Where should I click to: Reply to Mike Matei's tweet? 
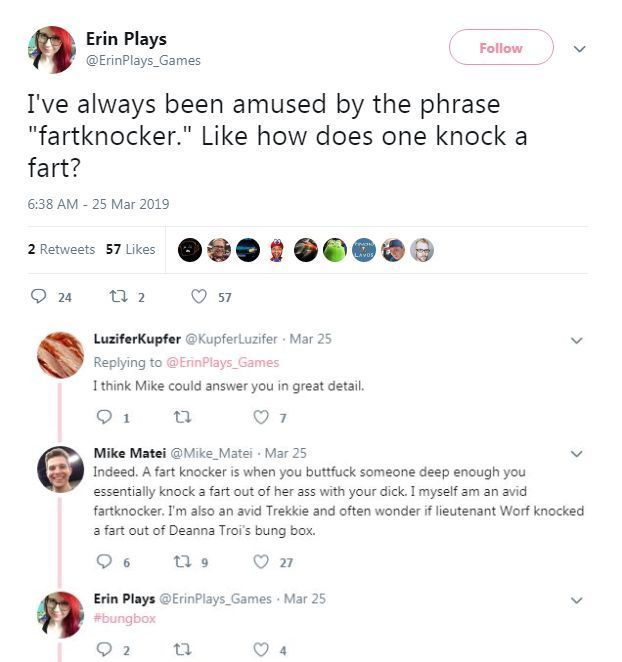tap(100, 562)
